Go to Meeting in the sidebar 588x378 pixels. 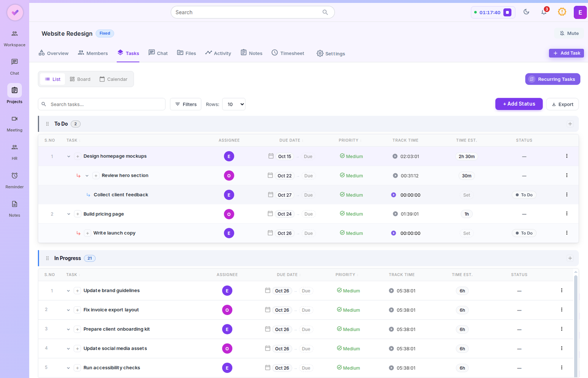[x=15, y=124]
